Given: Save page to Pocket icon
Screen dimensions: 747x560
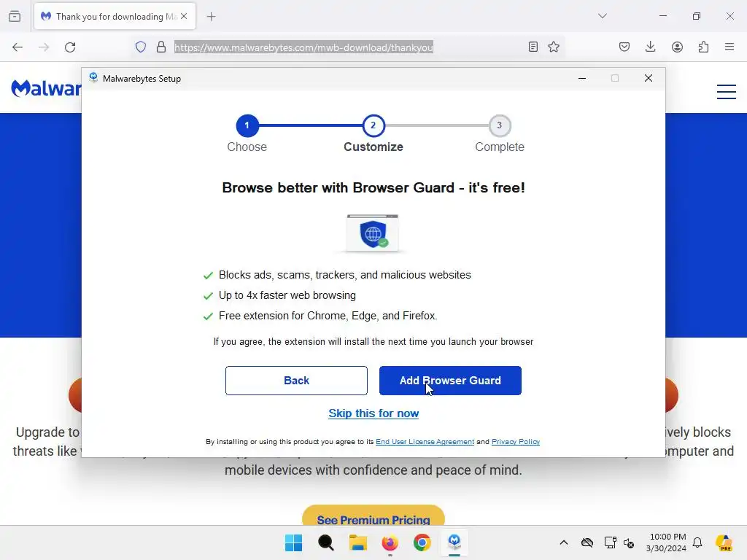Looking at the screenshot, I should pyautogui.click(x=624, y=47).
